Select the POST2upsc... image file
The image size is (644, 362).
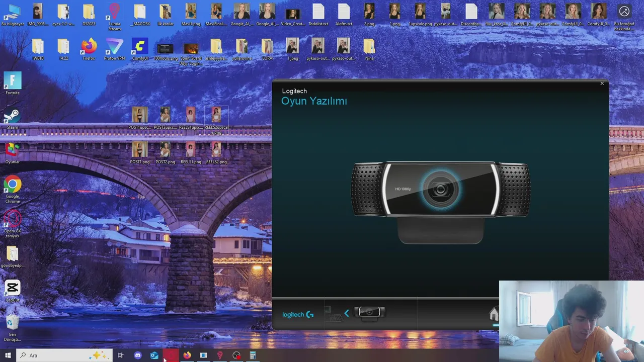pyautogui.click(x=165, y=119)
